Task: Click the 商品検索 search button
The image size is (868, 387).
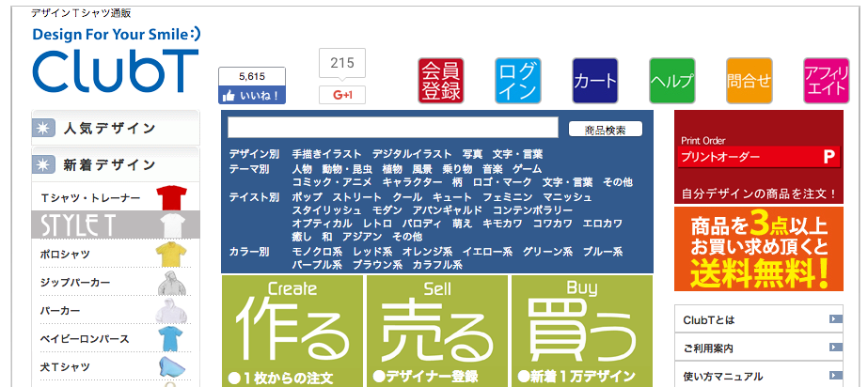Action: click(605, 130)
